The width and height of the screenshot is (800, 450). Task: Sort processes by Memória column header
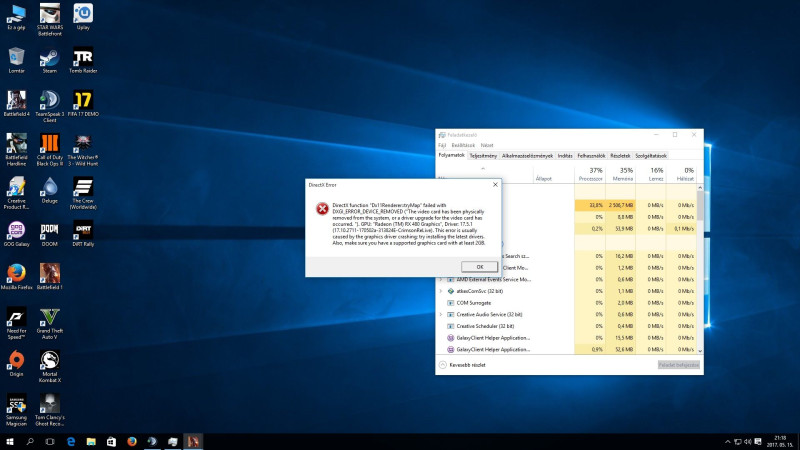tap(624, 175)
